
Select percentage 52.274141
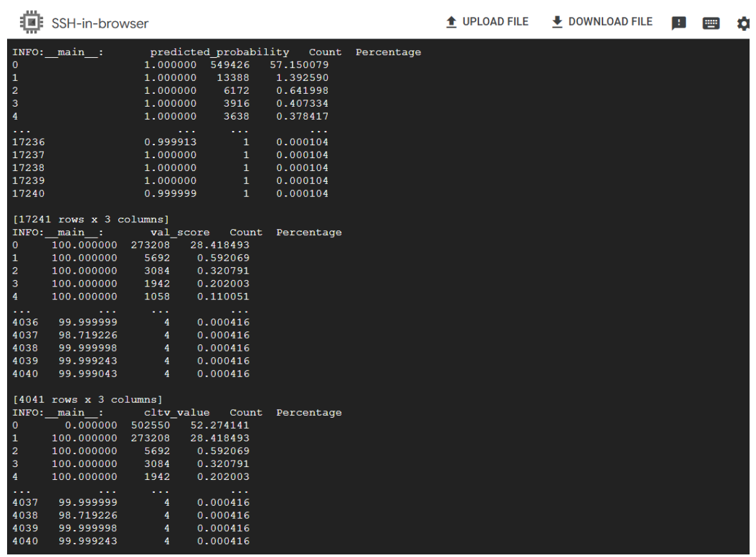(x=220, y=425)
